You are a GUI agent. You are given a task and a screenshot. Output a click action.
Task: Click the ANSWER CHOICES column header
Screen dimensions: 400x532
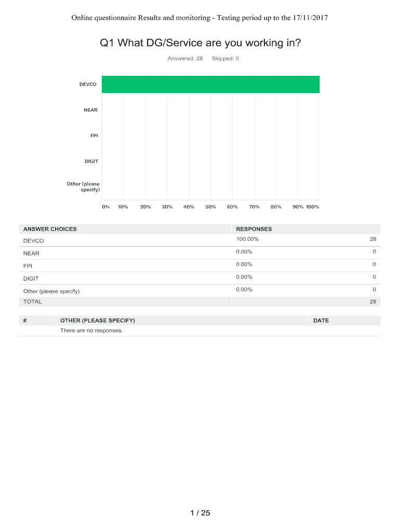pyautogui.click(x=50, y=229)
